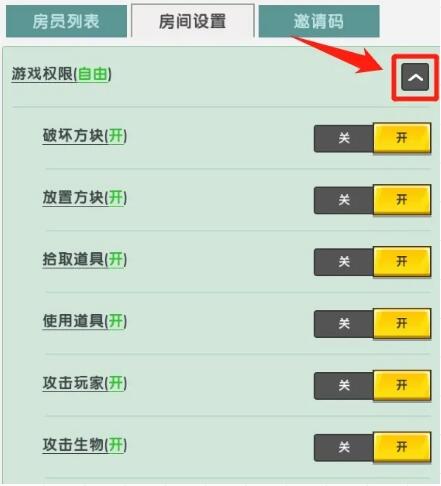The image size is (441, 486).
Task: Turn off 攻击生物 using 关
Action: click(343, 447)
